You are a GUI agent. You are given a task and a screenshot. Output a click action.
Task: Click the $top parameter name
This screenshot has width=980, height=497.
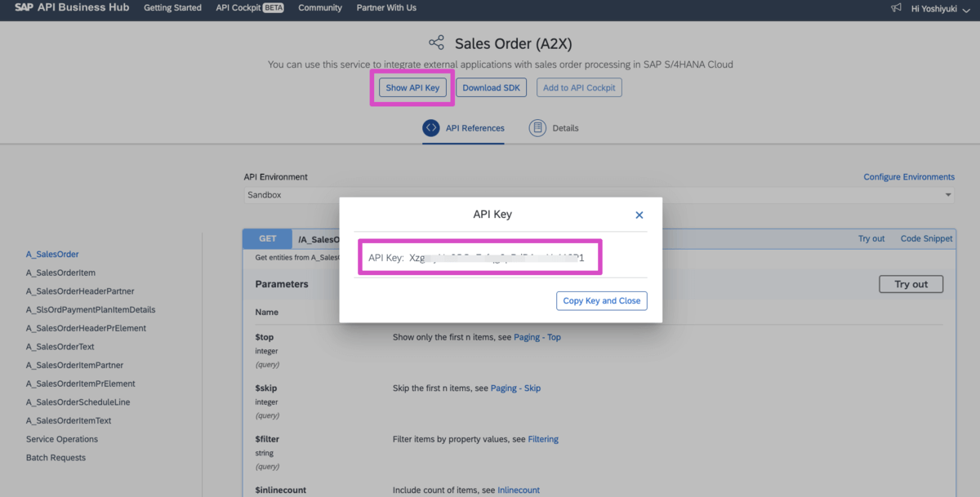point(266,337)
